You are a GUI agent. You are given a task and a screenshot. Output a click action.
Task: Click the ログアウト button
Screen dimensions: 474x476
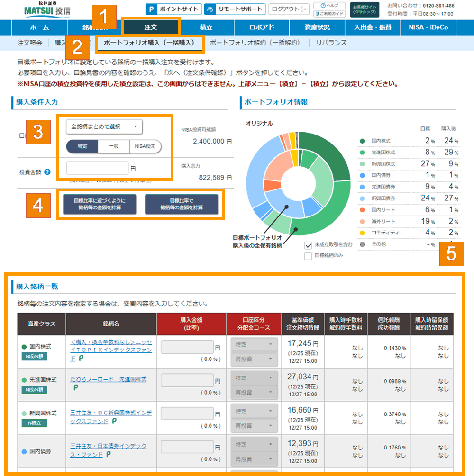(x=289, y=9)
